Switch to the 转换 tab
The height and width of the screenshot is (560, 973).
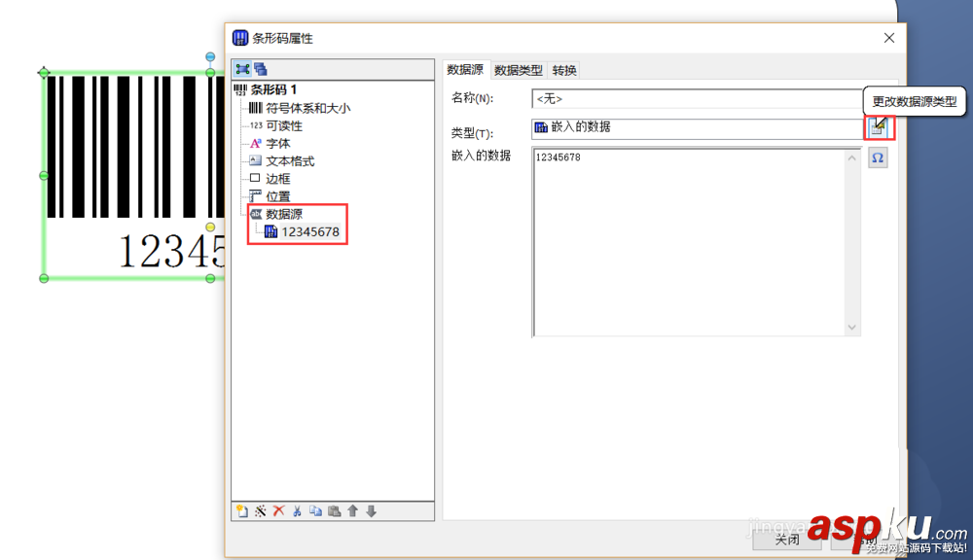(x=563, y=69)
